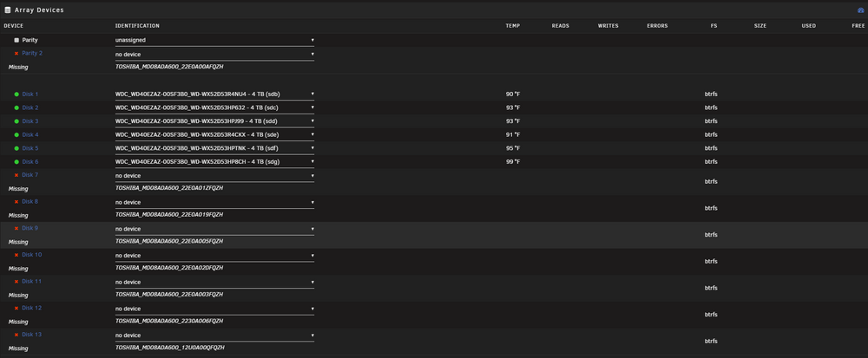Click the red X icon next to Disk 7
Image resolution: width=868 pixels, height=358 pixels.
16,175
